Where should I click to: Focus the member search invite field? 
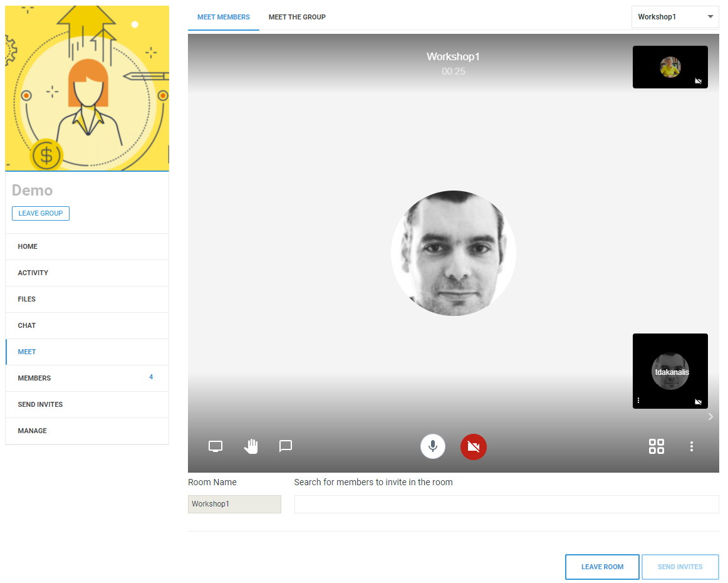pos(507,504)
